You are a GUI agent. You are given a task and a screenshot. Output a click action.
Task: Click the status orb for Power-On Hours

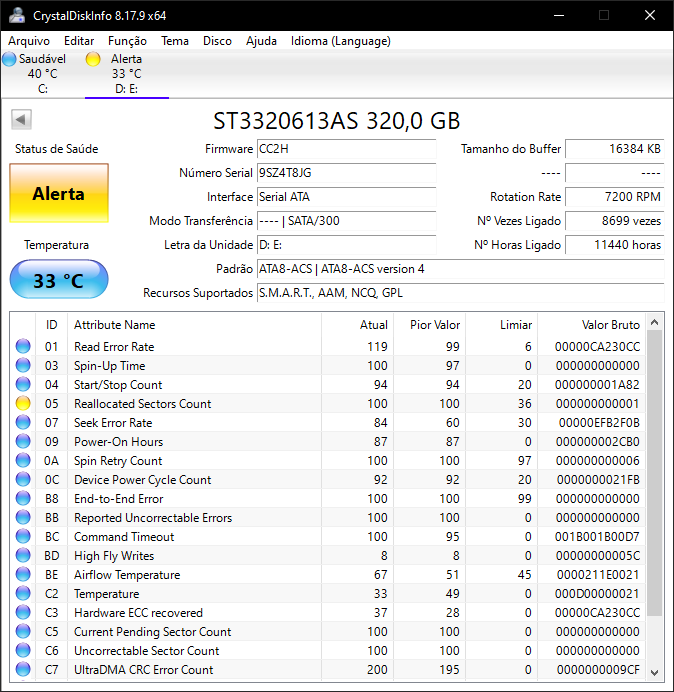click(x=23, y=441)
